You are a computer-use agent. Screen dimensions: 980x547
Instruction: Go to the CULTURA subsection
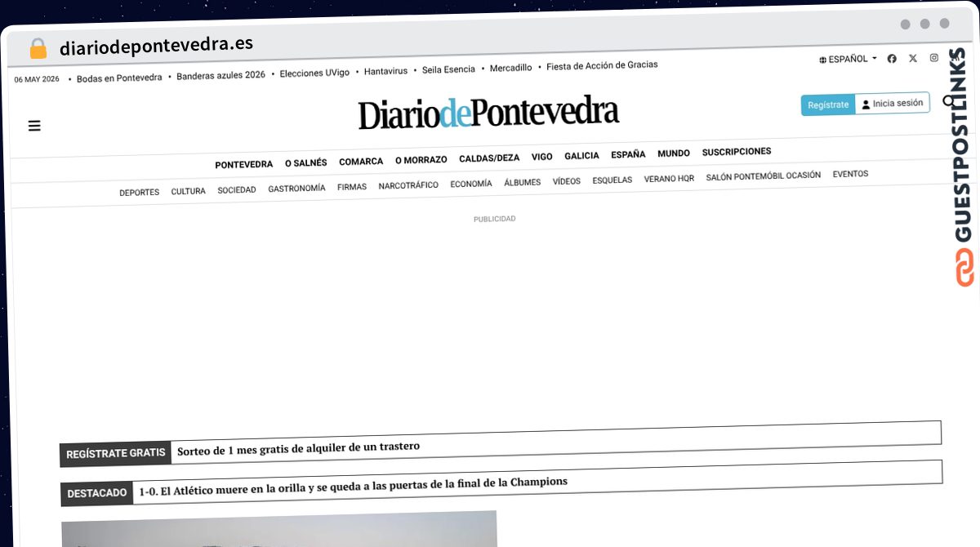[x=188, y=192]
